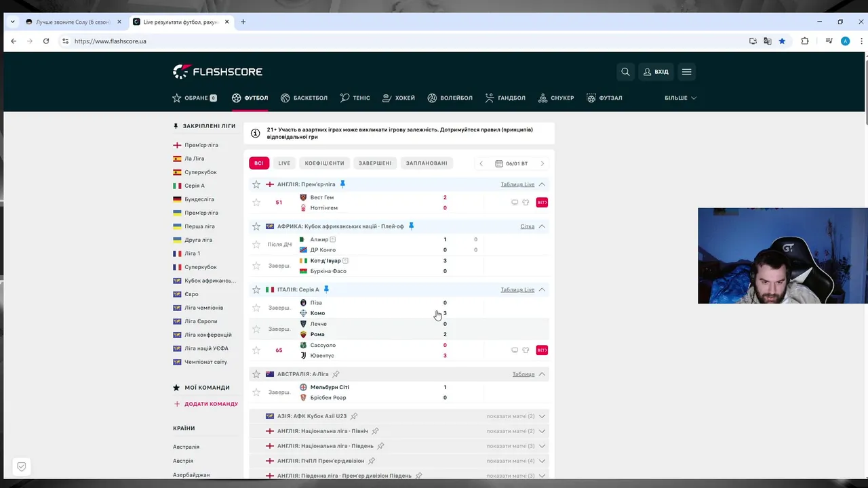Open a new browser tab
The image size is (868, 488).
point(243,22)
